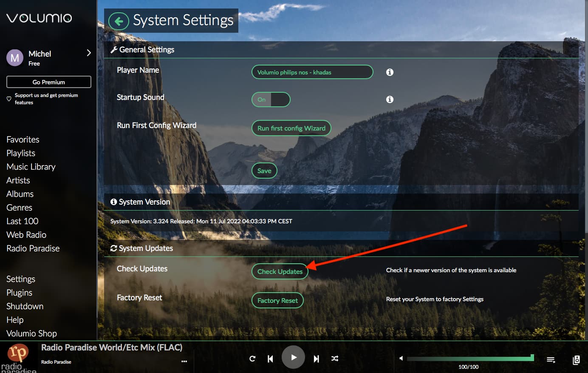Toggle the Startup Sound switch
The image size is (588, 373).
[271, 100]
